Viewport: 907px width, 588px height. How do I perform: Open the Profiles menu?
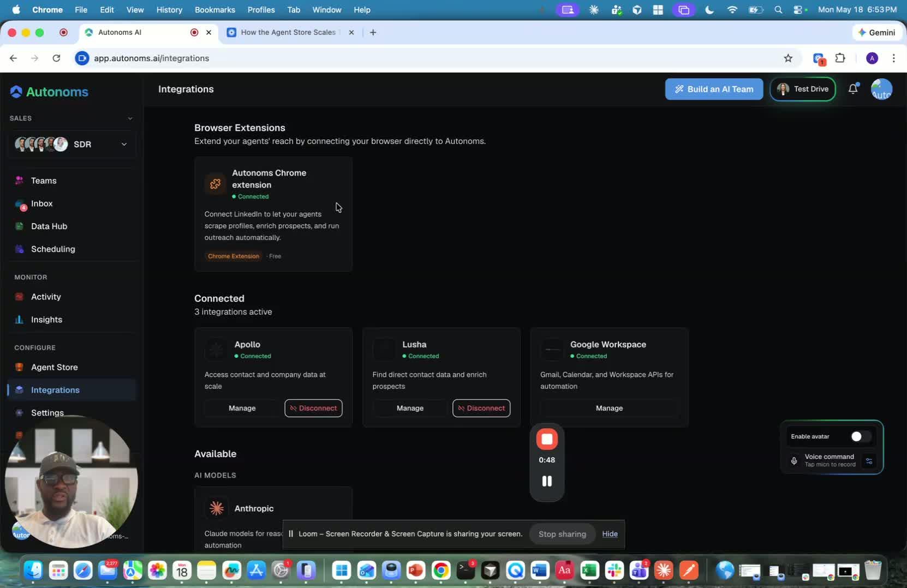click(261, 10)
